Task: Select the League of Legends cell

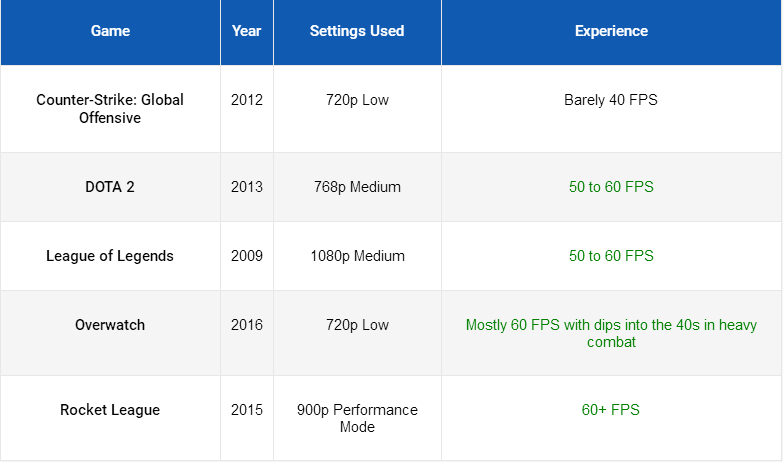Action: (x=110, y=256)
